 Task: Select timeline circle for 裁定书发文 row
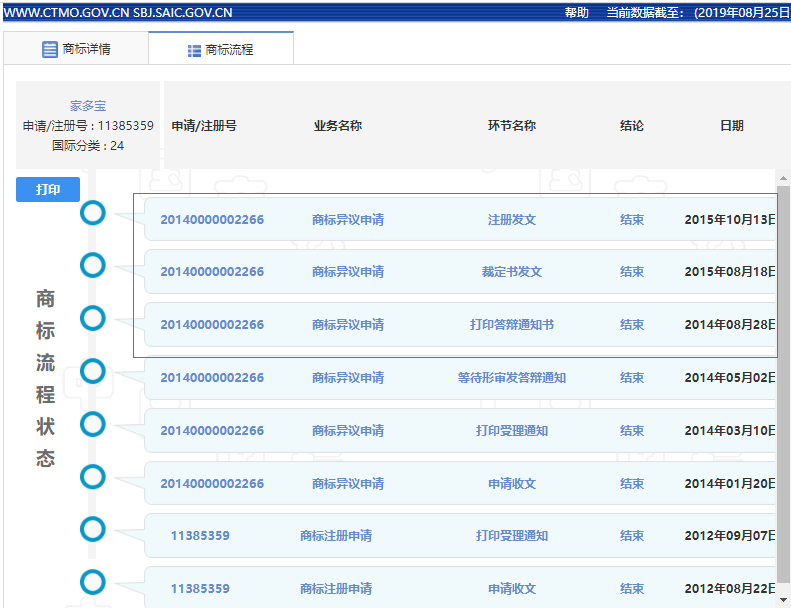[93, 265]
